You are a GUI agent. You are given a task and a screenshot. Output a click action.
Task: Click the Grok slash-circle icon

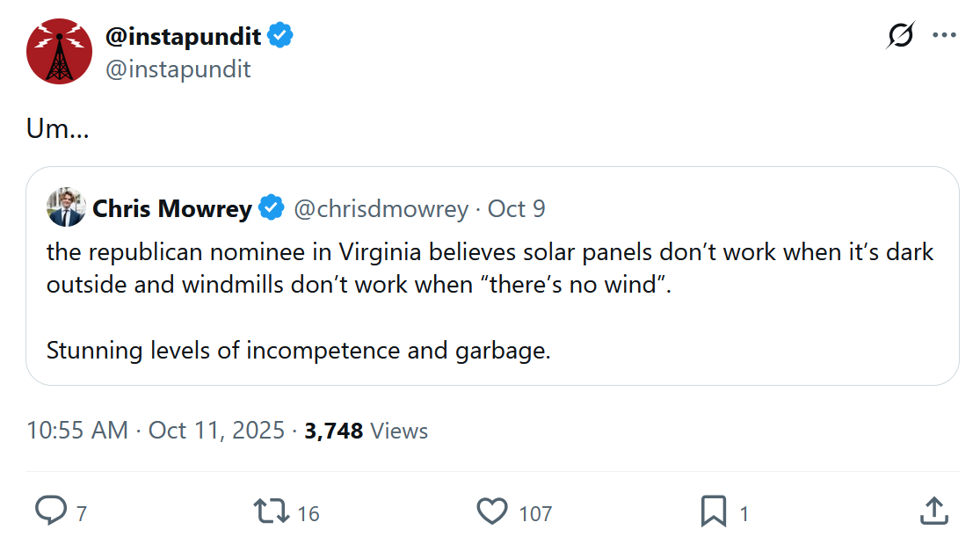click(x=901, y=36)
